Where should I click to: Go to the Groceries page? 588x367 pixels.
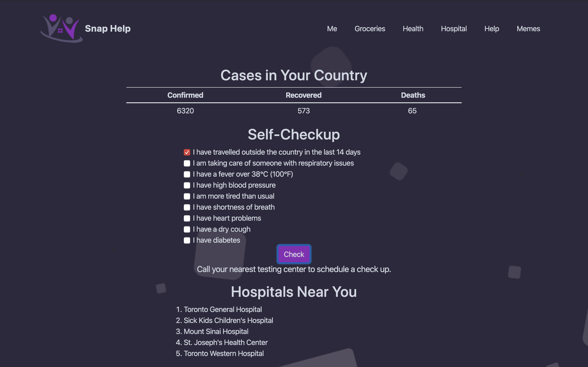[370, 29]
